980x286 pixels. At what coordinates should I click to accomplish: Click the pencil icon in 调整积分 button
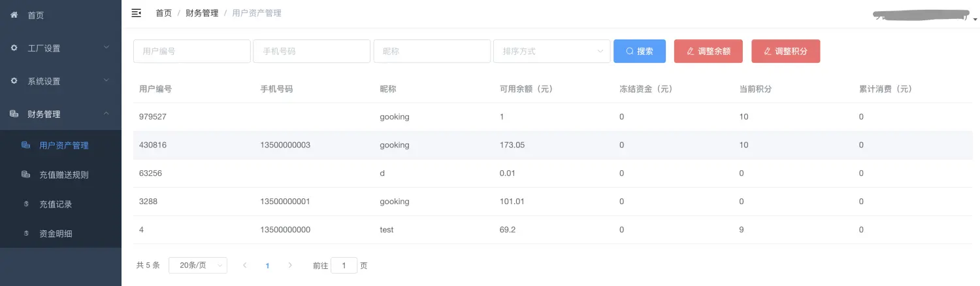pyautogui.click(x=768, y=51)
